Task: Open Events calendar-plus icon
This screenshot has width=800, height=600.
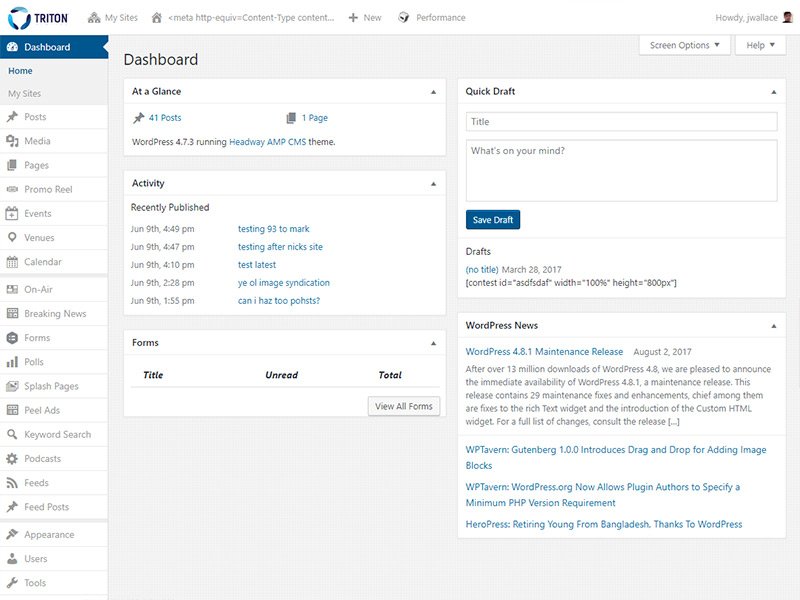Action: 12,213
